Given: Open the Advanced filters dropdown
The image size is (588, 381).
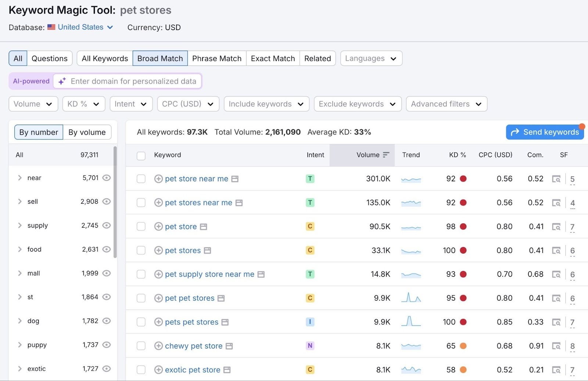Looking at the screenshot, I should tap(446, 104).
